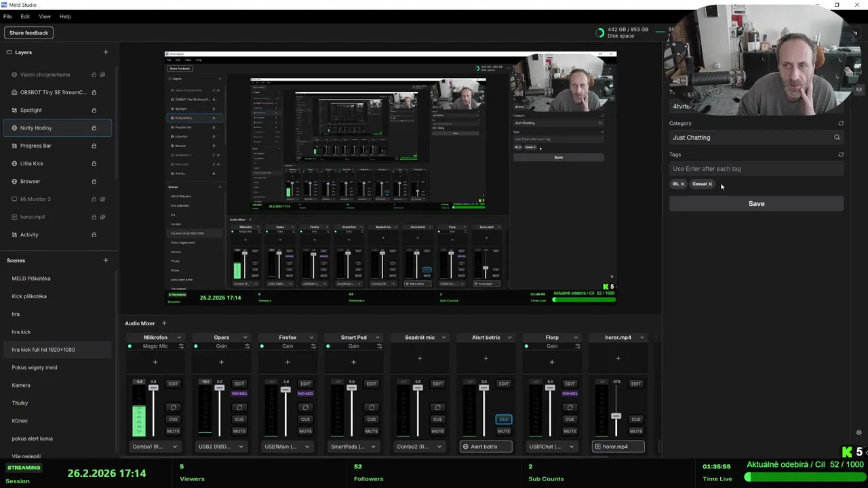Click EDIT on Bezdrát mic track
The height and width of the screenshot is (488, 868).
coord(437,384)
